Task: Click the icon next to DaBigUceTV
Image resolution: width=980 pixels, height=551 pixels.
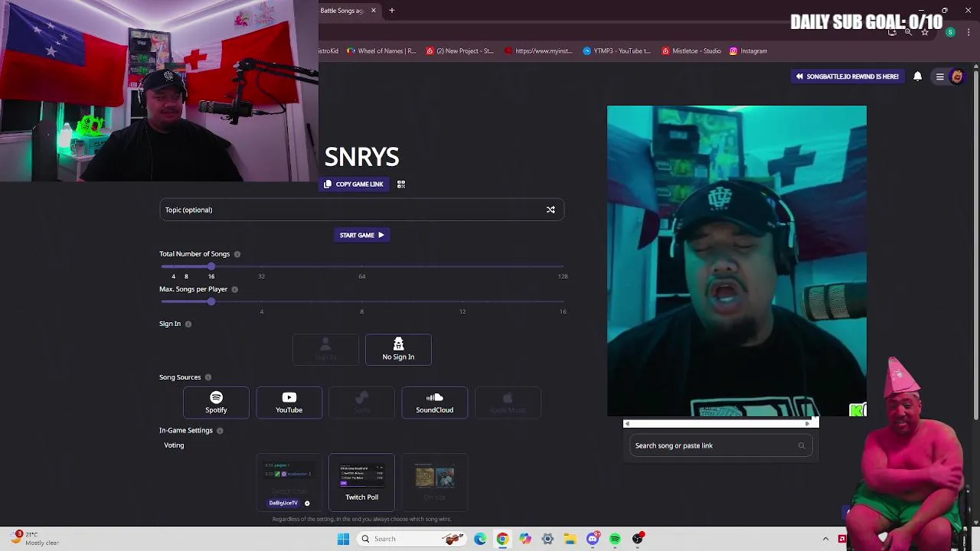Action: tap(307, 504)
